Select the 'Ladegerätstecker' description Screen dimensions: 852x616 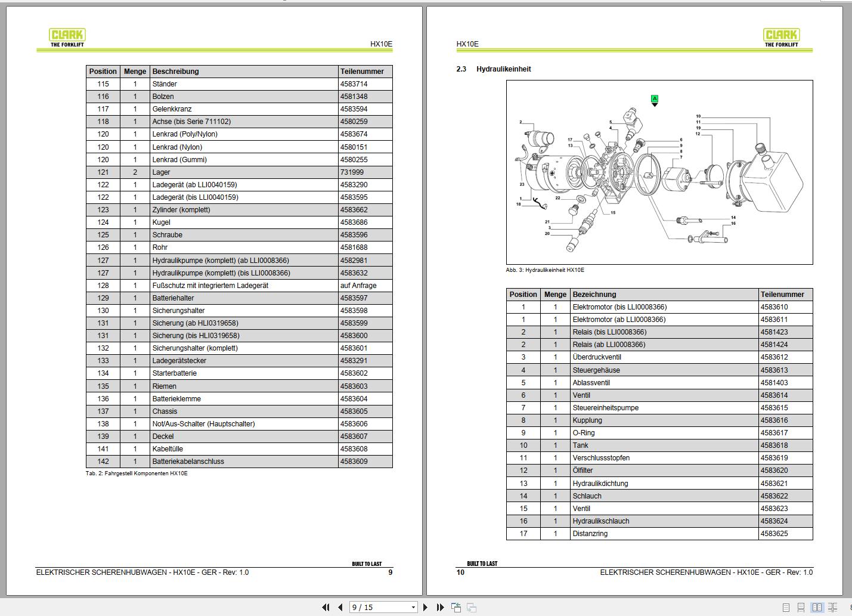[179, 361]
